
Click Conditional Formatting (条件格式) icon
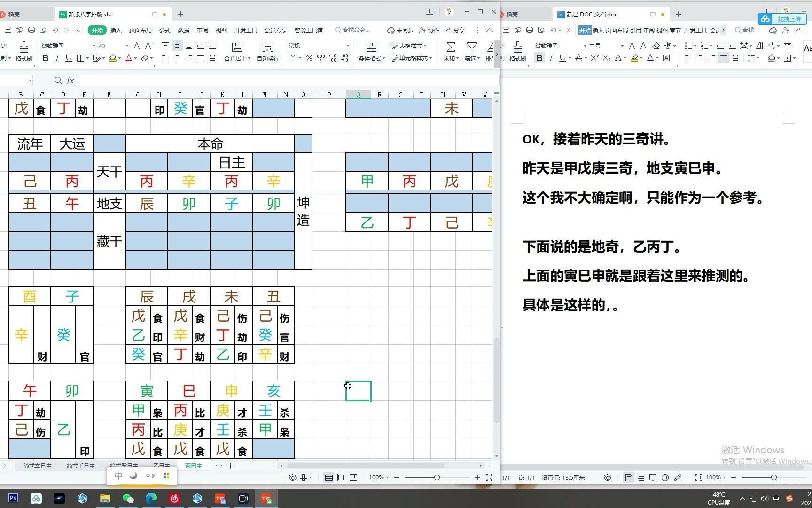(x=371, y=52)
